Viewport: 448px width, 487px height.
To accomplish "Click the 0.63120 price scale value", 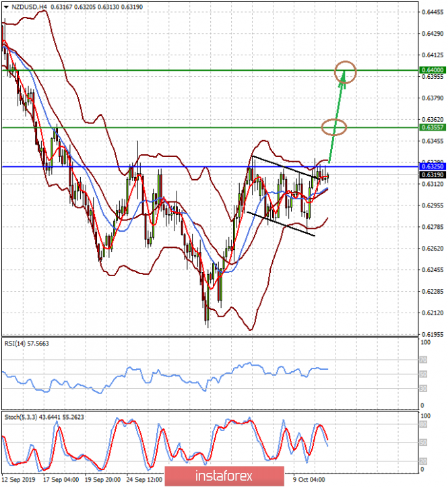I will tap(433, 184).
